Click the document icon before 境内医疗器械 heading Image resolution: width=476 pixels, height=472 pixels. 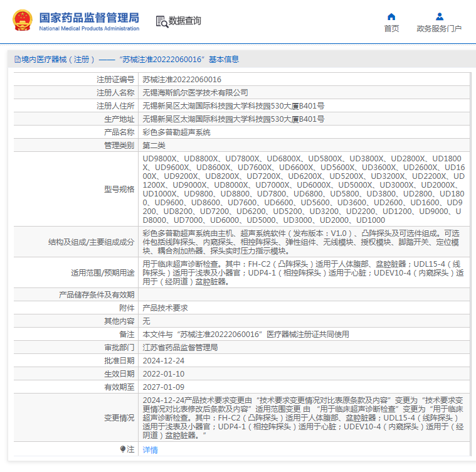pyautogui.click(x=17, y=60)
